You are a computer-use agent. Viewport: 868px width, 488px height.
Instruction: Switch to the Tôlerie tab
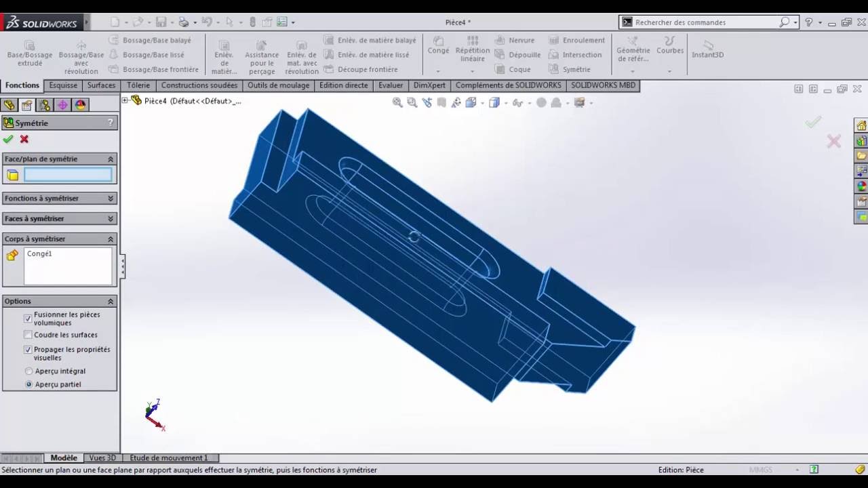click(x=138, y=85)
